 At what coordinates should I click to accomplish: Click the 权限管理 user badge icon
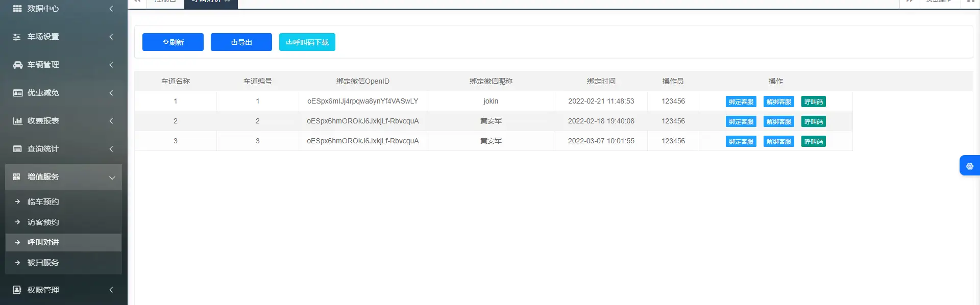(17, 290)
